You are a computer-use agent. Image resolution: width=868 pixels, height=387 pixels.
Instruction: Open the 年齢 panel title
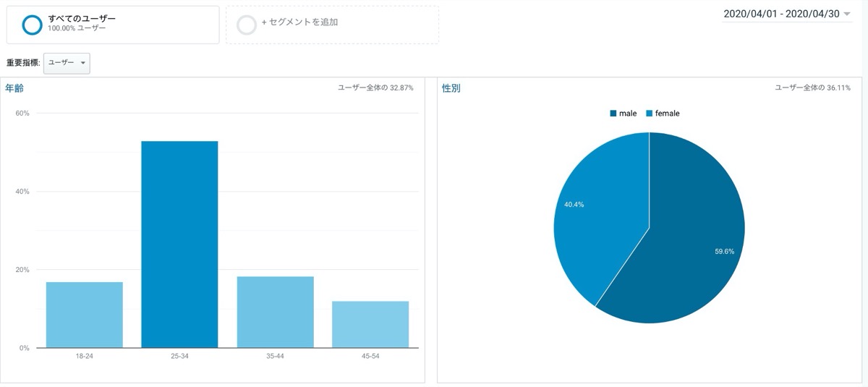click(15, 88)
